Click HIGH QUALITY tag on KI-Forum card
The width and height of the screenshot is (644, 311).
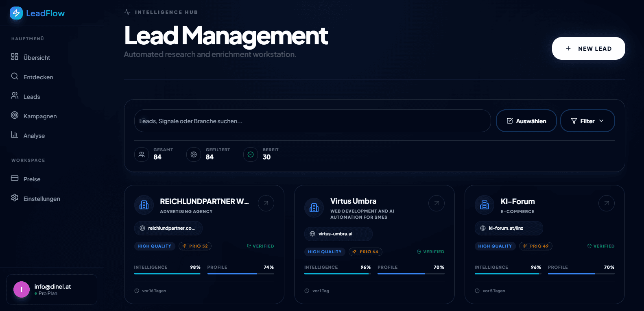495,246
